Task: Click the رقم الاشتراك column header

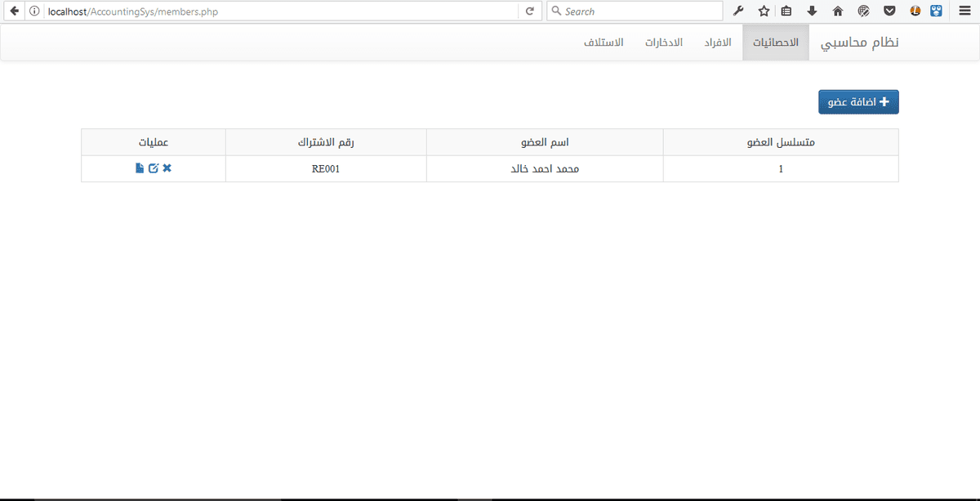Action: coord(326,142)
